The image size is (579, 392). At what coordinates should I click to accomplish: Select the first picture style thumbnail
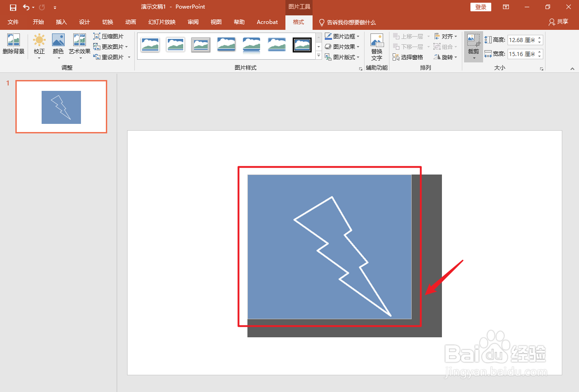150,45
